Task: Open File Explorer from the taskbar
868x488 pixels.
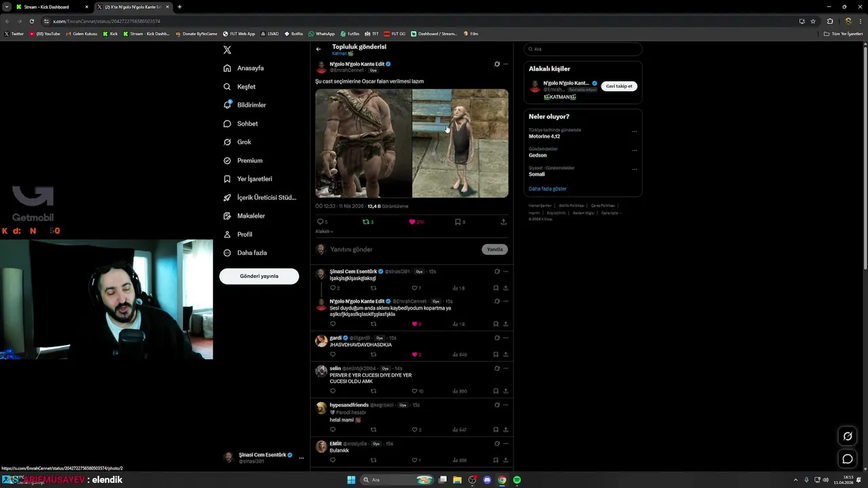Action: point(457,480)
